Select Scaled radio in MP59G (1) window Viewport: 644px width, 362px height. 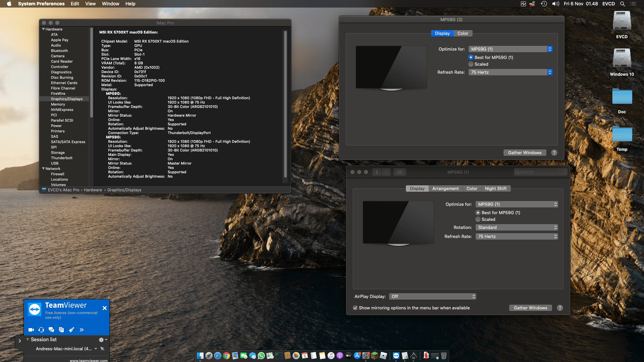coord(478,219)
